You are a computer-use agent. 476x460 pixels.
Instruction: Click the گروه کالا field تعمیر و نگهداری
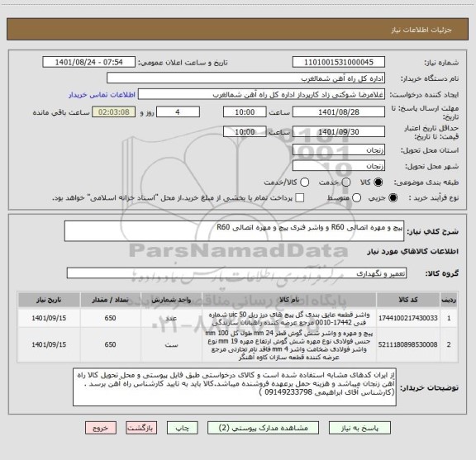click(236, 273)
